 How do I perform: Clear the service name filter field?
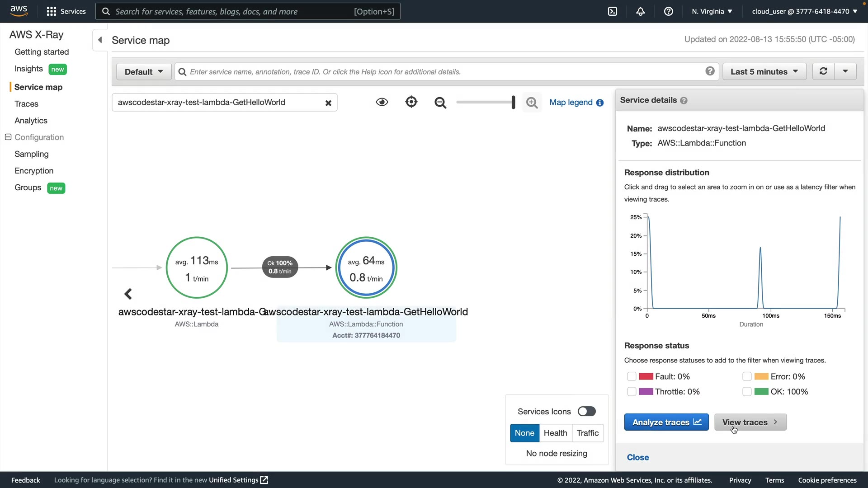click(x=329, y=103)
